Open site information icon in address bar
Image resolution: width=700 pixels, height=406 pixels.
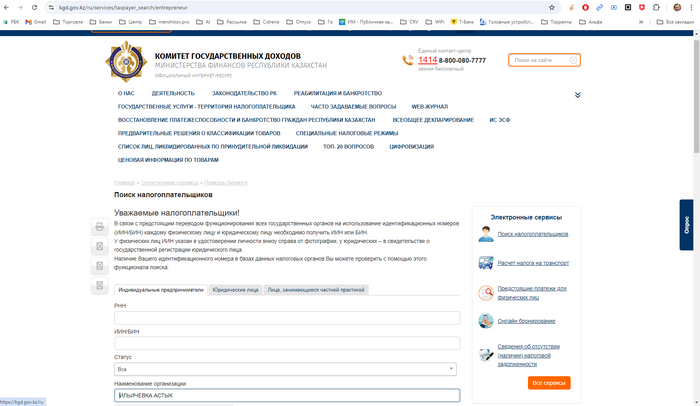(51, 8)
